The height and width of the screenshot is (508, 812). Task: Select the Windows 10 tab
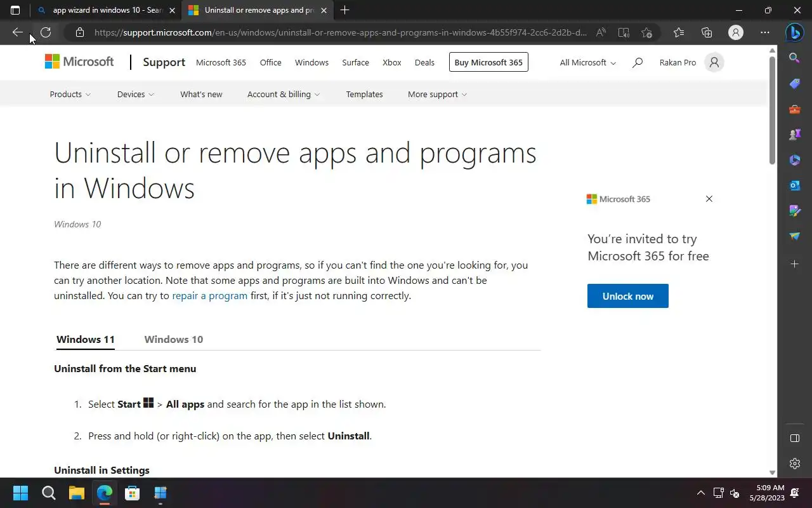pyautogui.click(x=174, y=339)
